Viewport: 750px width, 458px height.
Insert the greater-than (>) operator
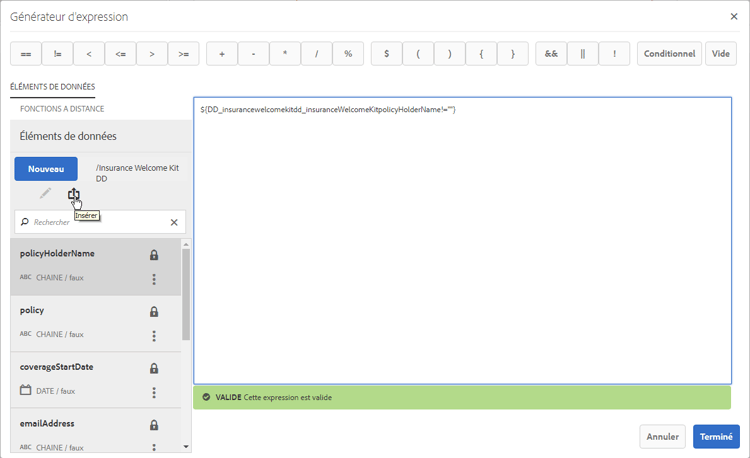coord(152,54)
